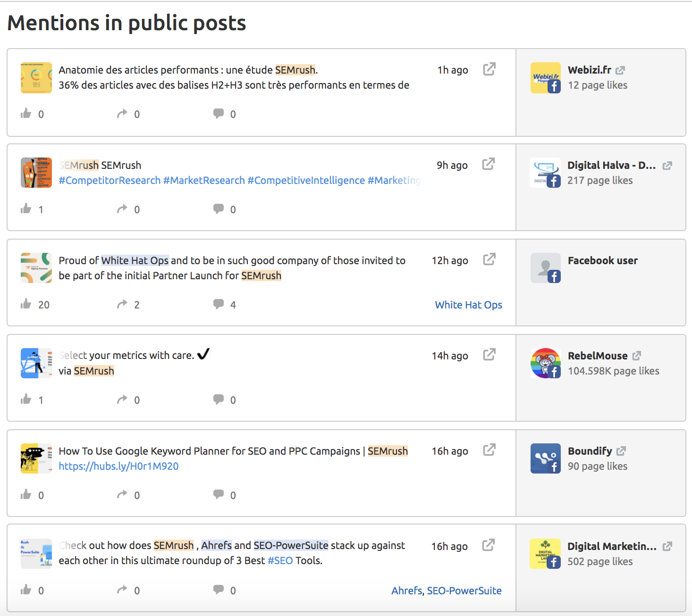Viewport: 692px width, 616px height.
Task: Open the Webizi.fr page name
Action: tap(590, 70)
